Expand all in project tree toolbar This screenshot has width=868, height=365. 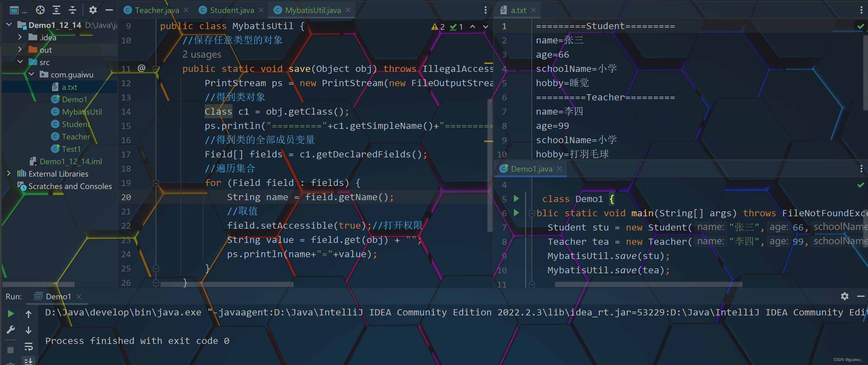(x=57, y=10)
